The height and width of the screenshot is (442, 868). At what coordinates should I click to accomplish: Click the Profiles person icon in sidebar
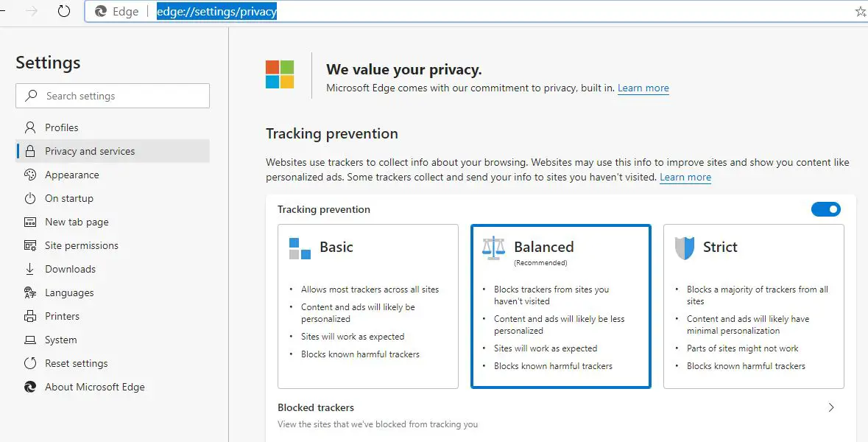[30, 127]
